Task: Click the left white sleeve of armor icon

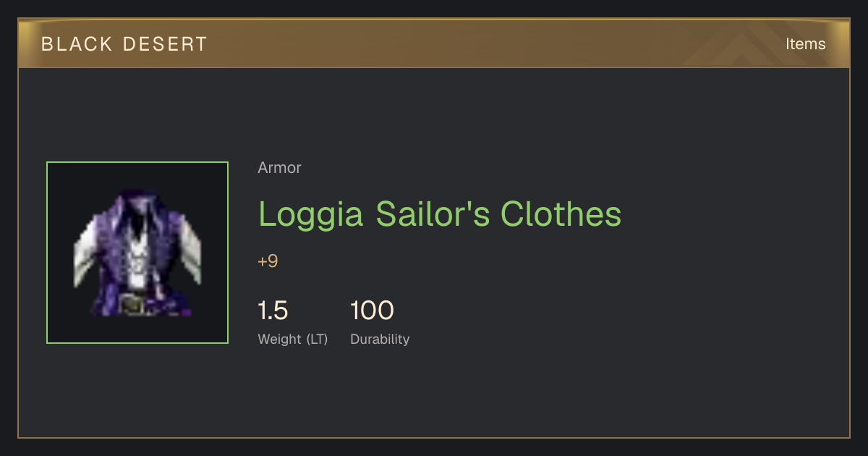Action: click(85, 251)
